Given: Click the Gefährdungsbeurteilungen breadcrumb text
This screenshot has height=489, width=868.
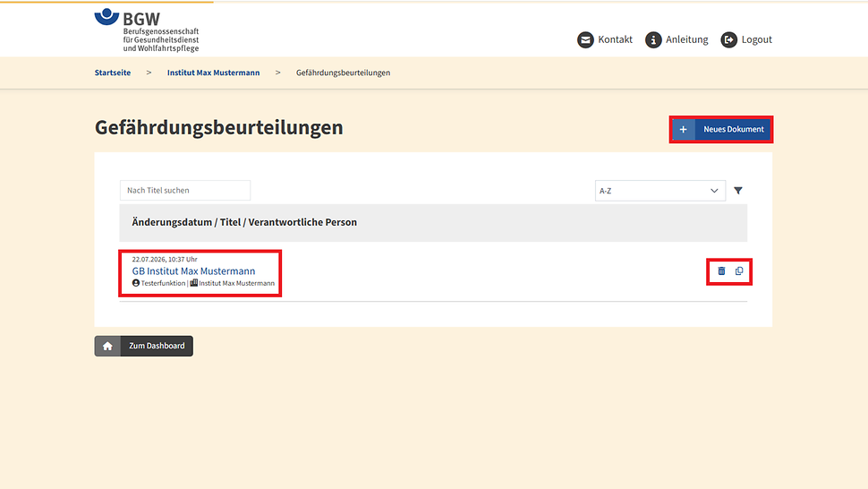Looking at the screenshot, I should click(x=344, y=73).
